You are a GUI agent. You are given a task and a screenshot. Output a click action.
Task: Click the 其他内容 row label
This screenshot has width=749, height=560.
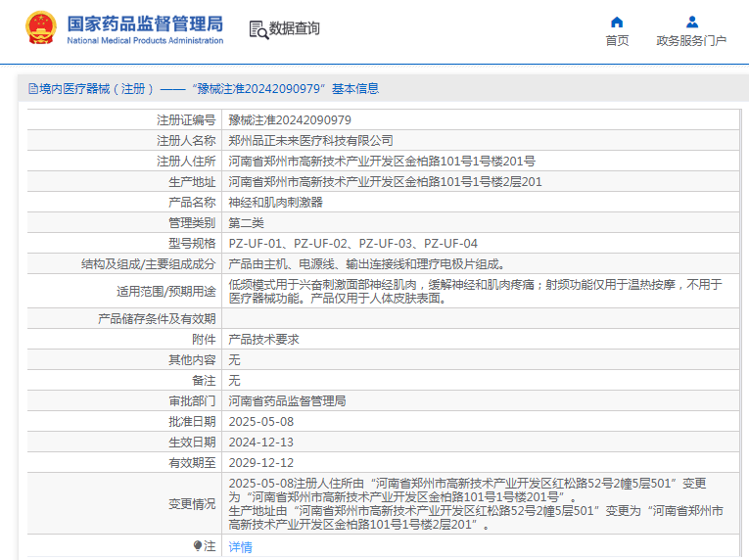pos(192,360)
